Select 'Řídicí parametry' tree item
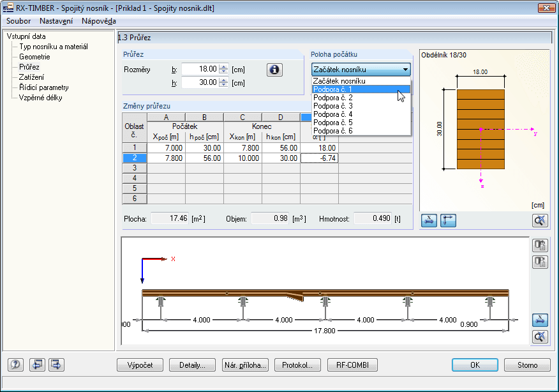This screenshot has width=559, height=392. tap(44, 87)
